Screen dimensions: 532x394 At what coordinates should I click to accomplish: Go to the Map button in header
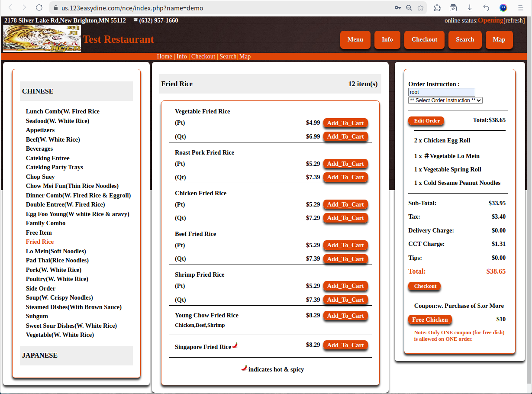click(499, 40)
